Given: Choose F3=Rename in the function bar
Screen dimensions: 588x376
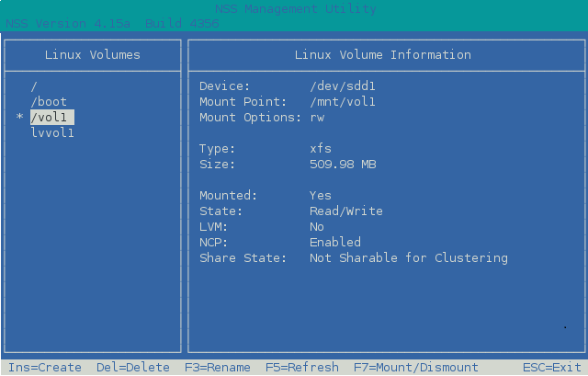Looking at the screenshot, I should pos(217,367).
